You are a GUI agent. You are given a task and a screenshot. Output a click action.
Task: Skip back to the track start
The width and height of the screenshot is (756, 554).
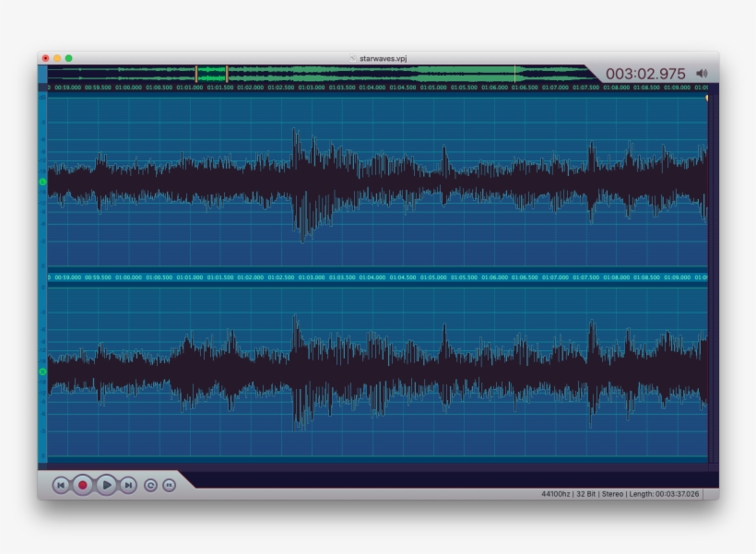61,485
